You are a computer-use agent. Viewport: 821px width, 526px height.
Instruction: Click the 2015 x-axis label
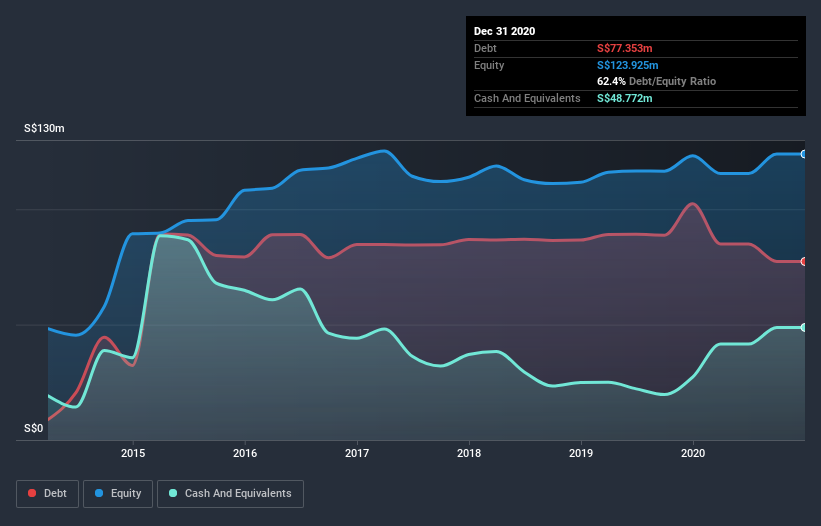coord(133,453)
